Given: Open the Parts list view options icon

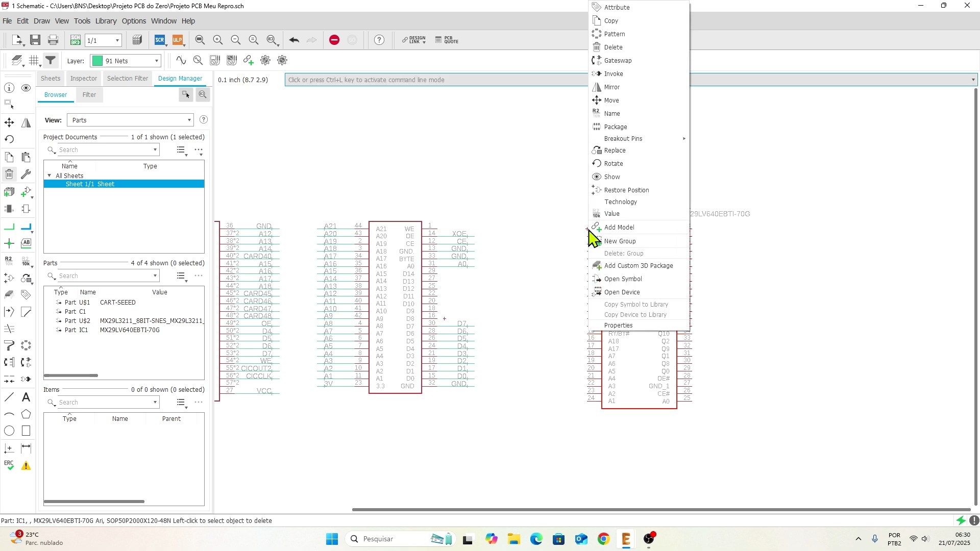Looking at the screenshot, I should [x=182, y=277].
